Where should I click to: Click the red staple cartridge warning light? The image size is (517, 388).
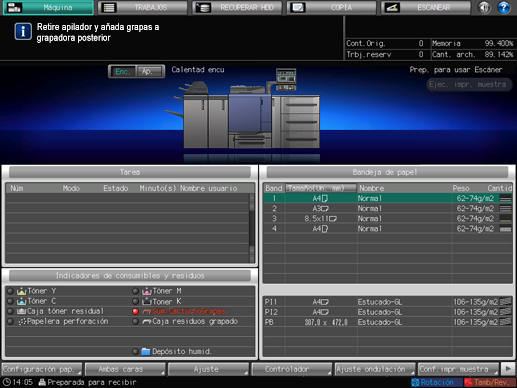coord(135,311)
